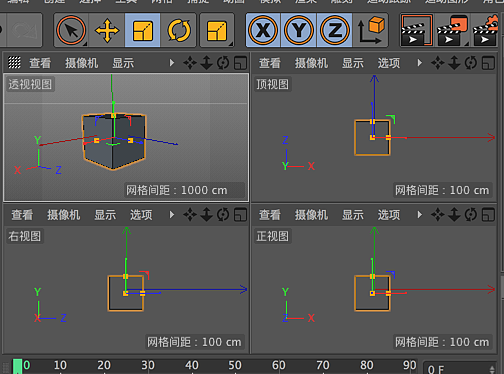
Task: Click the 顶视图 viewport label
Action: pyautogui.click(x=272, y=84)
